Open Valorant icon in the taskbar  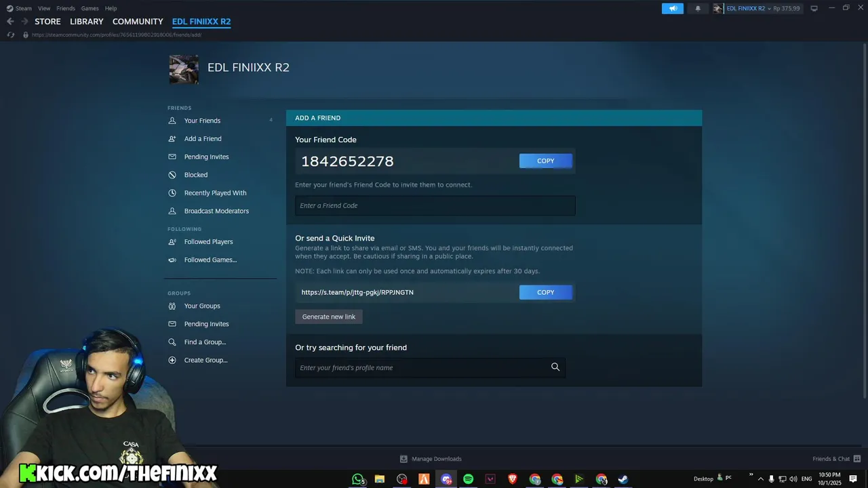(x=490, y=479)
